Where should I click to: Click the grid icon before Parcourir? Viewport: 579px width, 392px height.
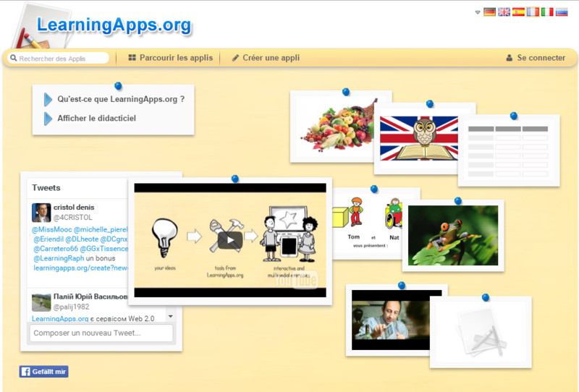[x=132, y=58]
